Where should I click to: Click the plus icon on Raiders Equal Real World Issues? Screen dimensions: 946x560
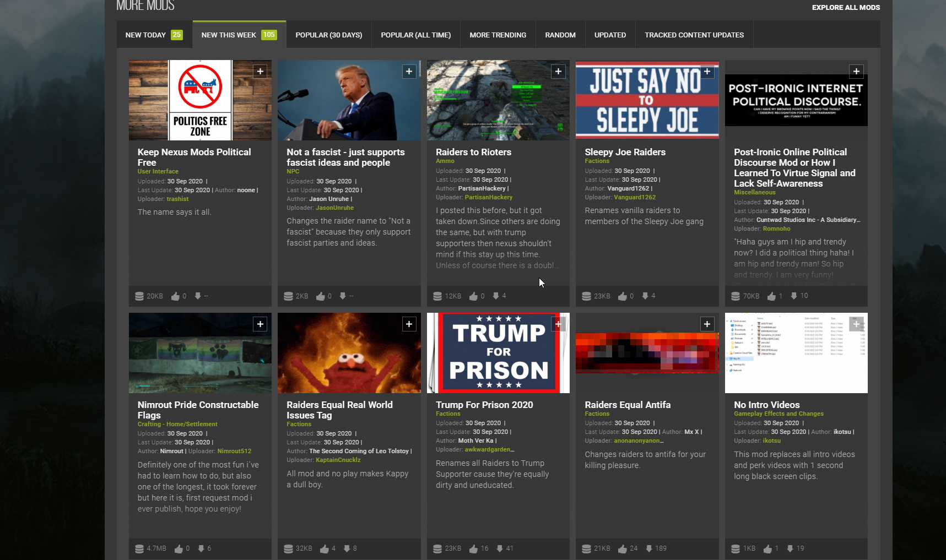[409, 324]
